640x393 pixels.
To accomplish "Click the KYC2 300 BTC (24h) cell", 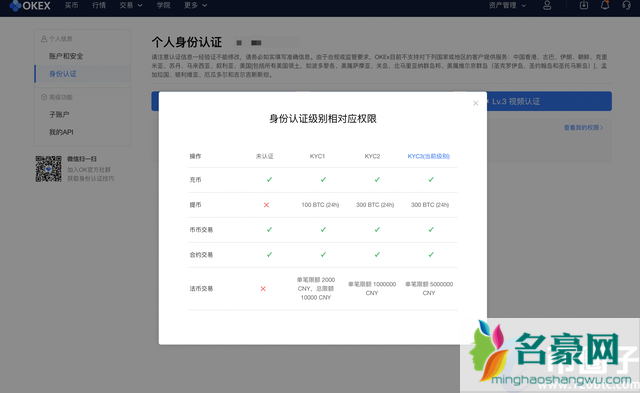I will pos(375,205).
